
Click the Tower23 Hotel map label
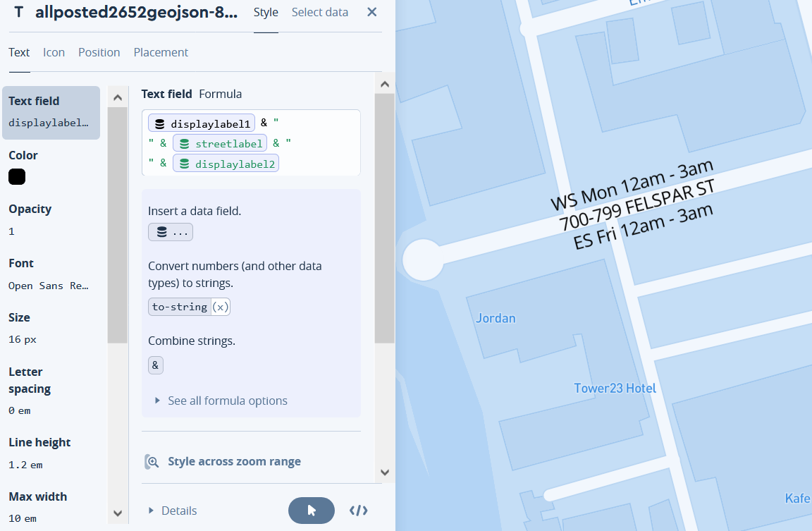[615, 389]
